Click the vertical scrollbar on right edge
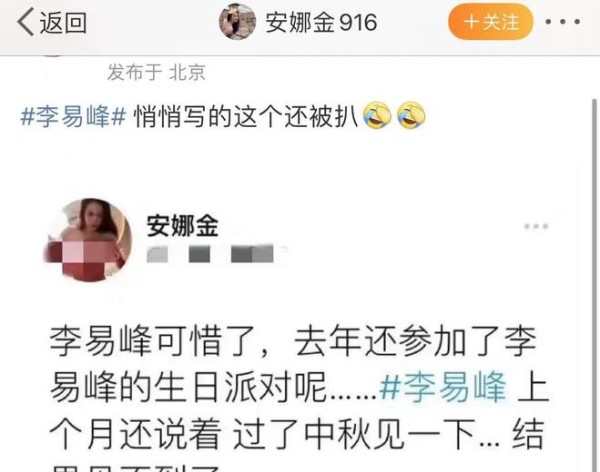 click(594, 285)
